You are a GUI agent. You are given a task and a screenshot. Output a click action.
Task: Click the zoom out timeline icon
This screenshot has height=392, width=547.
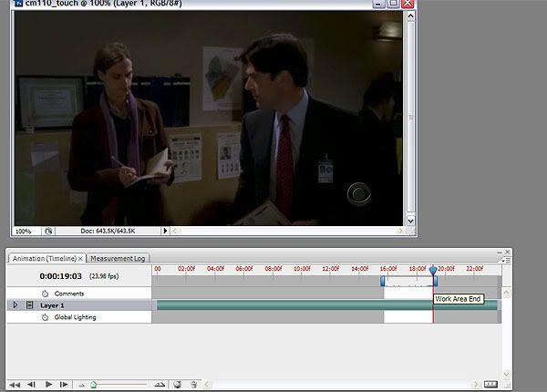[x=82, y=385]
